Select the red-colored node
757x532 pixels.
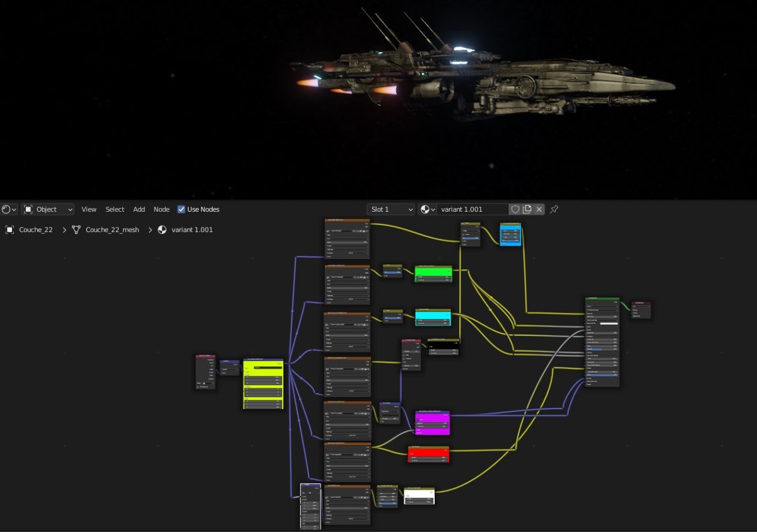click(x=428, y=454)
